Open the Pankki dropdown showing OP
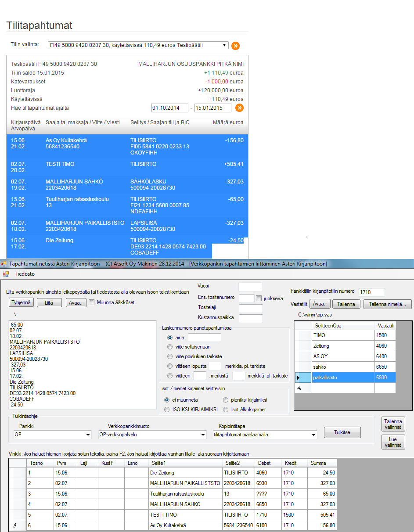Viewport: 414px width, 532px height. coord(52,435)
